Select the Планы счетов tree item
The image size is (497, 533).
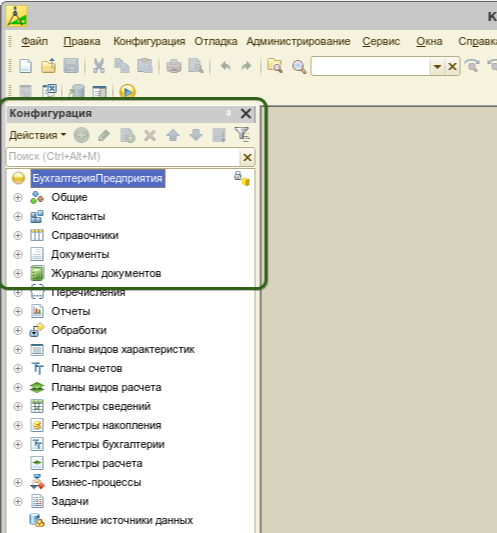[x=87, y=368]
